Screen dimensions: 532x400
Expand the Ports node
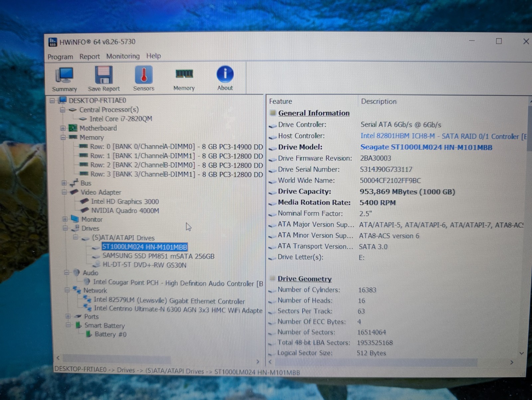coord(68,316)
